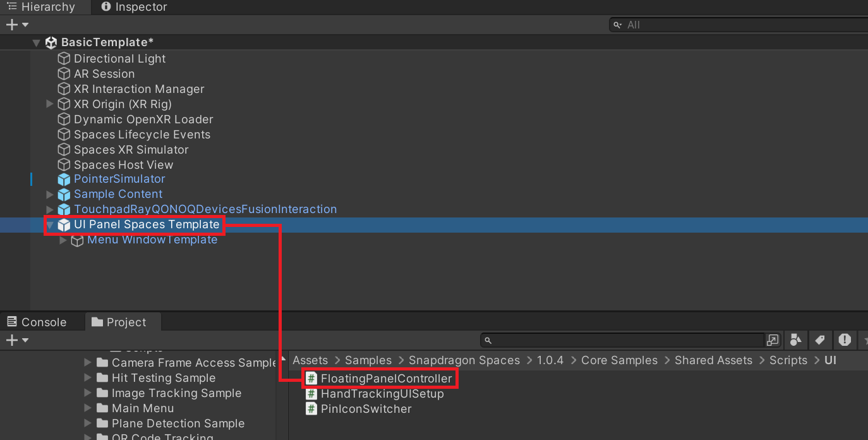The width and height of the screenshot is (868, 440).
Task: Click the PointerSimulator prefab cube icon
Action: (64, 180)
